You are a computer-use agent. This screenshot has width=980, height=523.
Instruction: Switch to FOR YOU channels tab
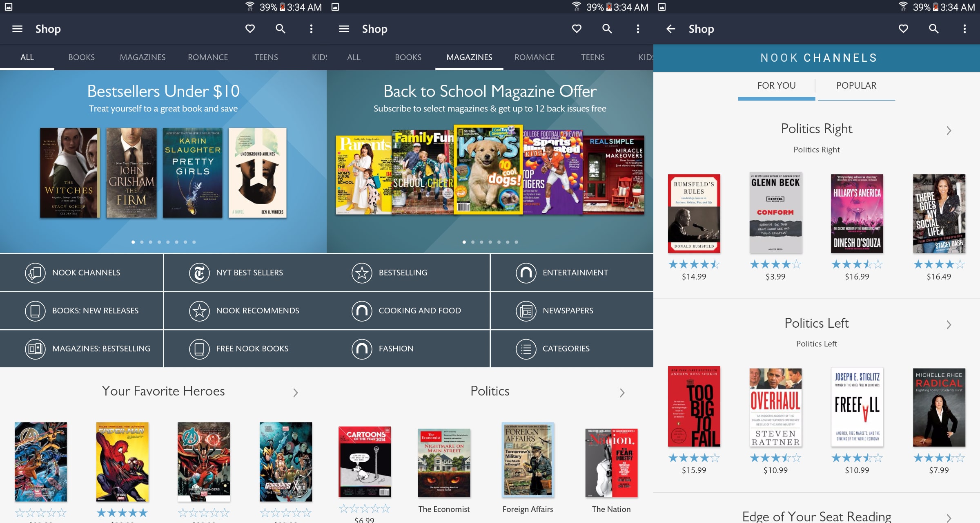776,86
